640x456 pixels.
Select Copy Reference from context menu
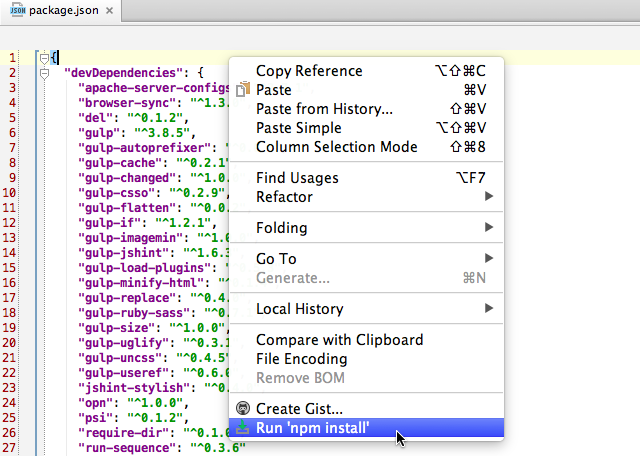coord(309,71)
